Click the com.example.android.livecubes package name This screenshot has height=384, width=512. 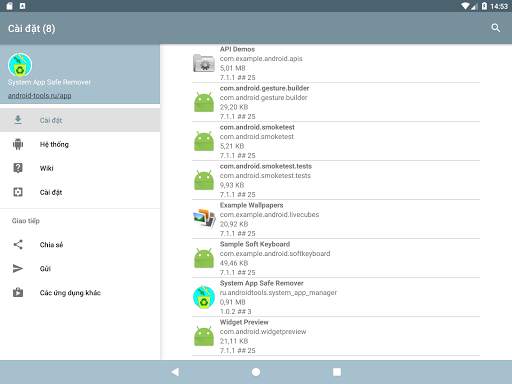point(269,215)
